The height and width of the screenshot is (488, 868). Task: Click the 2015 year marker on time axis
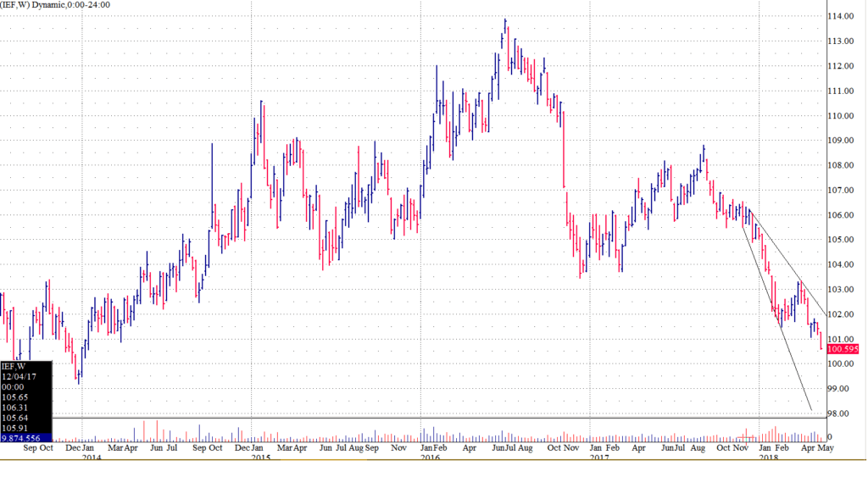[260, 457]
